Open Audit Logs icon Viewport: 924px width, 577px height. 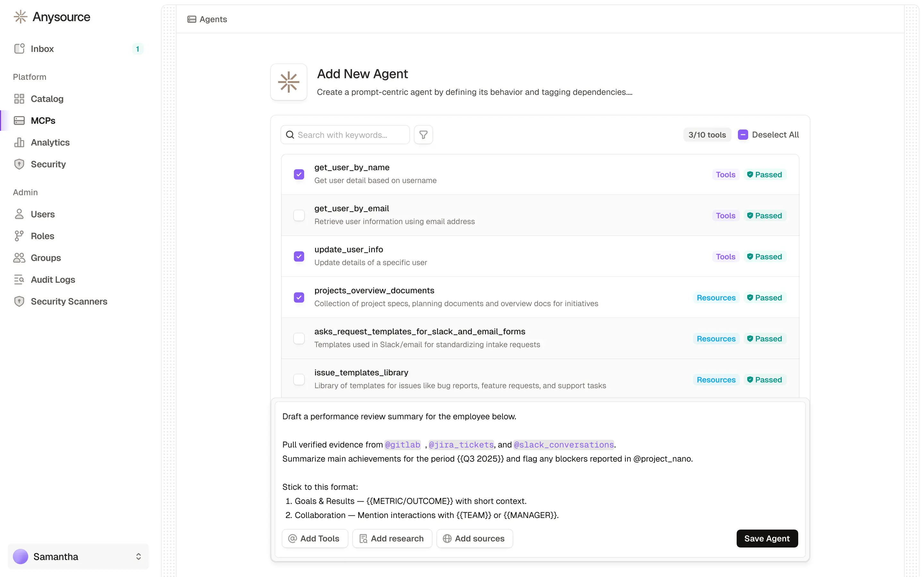pyautogui.click(x=19, y=280)
